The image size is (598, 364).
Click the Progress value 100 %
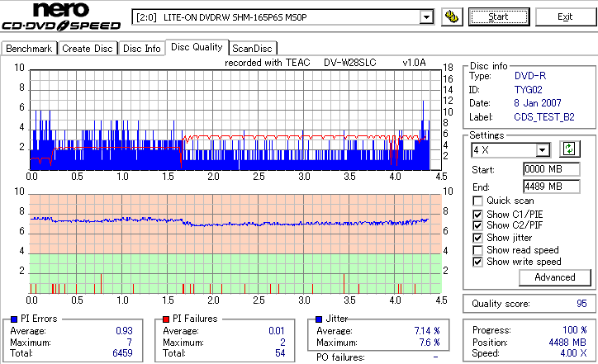click(575, 330)
